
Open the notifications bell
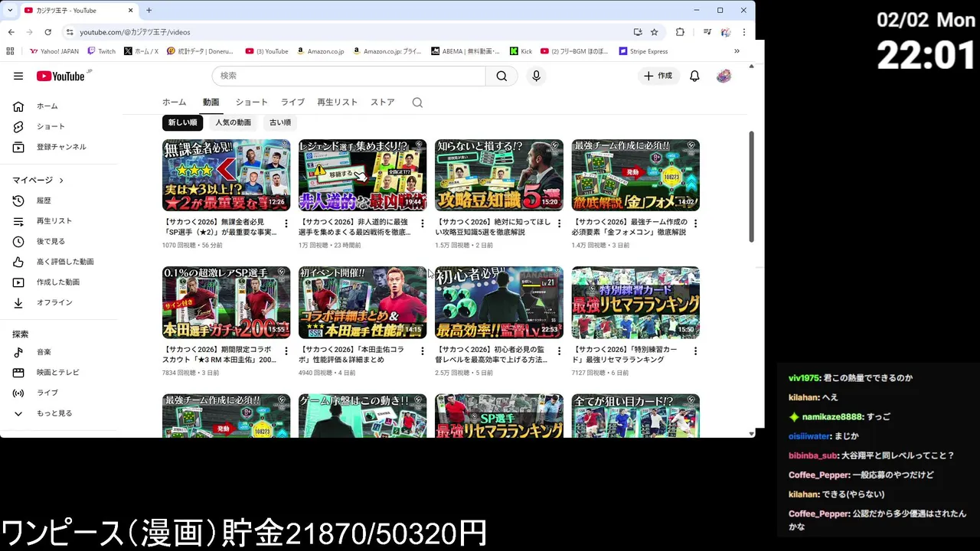click(694, 76)
